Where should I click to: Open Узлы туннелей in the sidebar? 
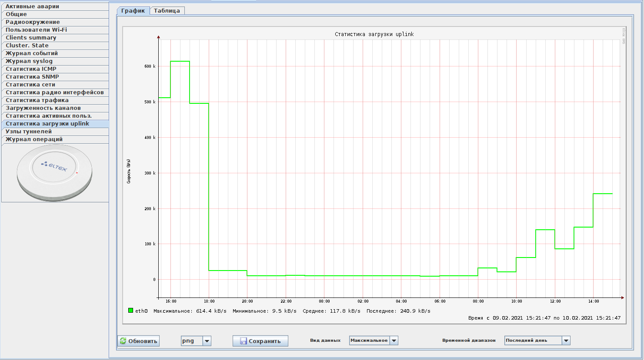pos(55,132)
